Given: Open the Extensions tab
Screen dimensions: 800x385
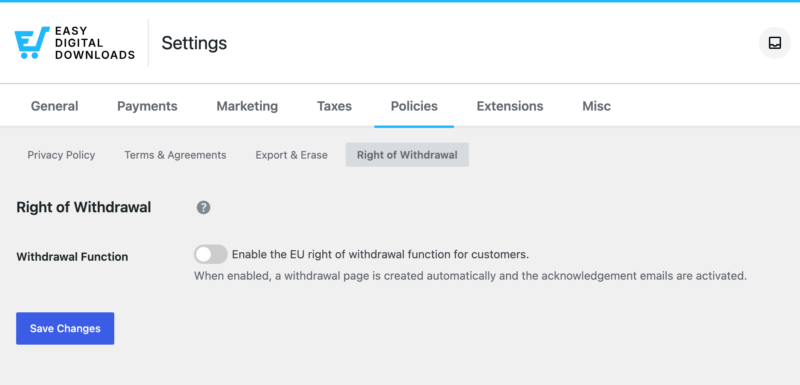Looking at the screenshot, I should tap(510, 106).
